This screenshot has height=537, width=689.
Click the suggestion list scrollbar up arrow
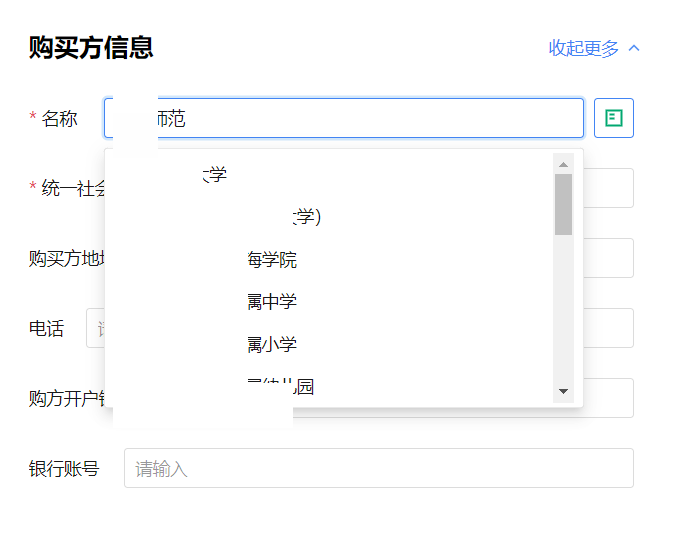(x=563, y=164)
